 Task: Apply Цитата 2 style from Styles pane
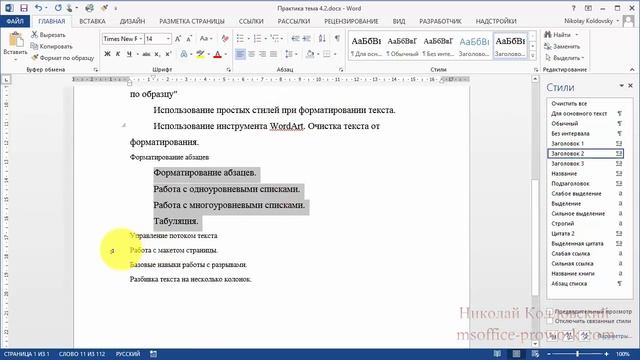(585, 233)
